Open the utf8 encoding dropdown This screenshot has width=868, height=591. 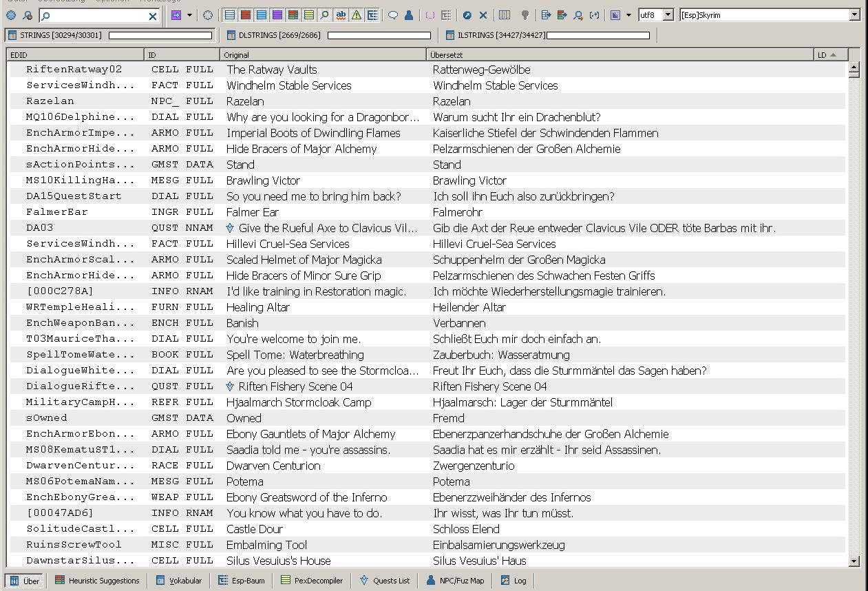point(668,15)
